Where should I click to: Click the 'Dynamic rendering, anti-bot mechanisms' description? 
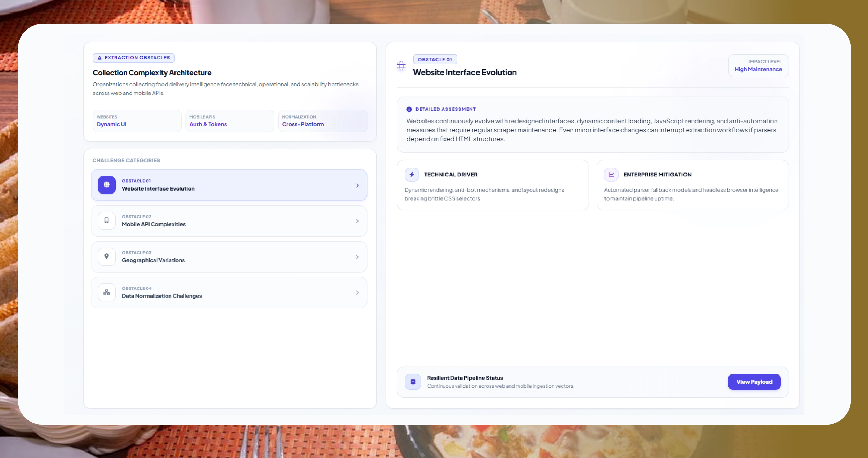click(x=484, y=194)
